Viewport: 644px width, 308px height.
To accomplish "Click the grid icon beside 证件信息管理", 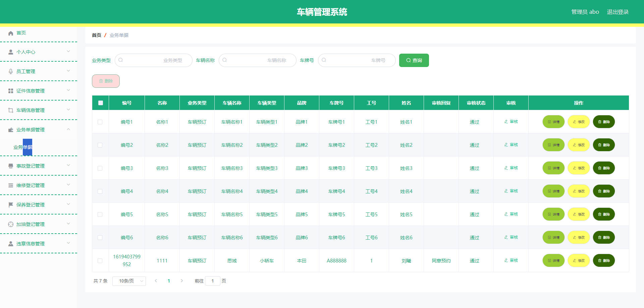I will 11,91.
